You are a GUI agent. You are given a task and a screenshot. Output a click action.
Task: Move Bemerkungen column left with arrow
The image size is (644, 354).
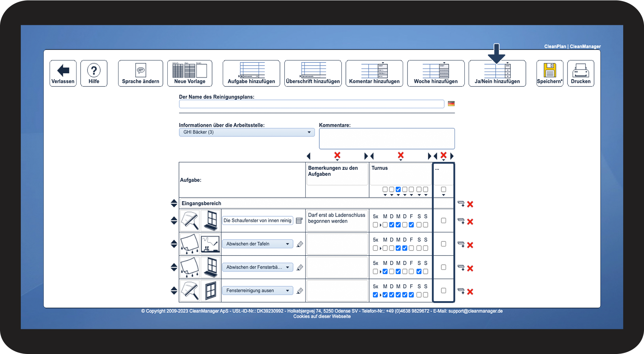coord(309,156)
